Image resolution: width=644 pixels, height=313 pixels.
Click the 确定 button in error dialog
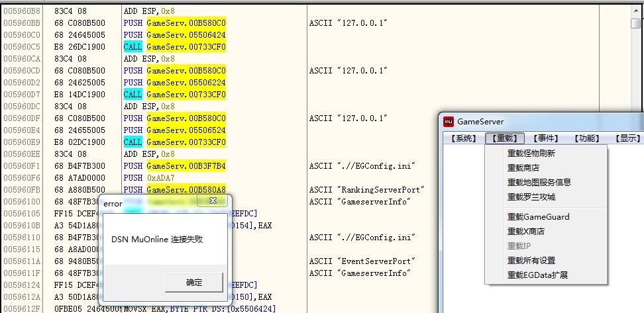[194, 283]
